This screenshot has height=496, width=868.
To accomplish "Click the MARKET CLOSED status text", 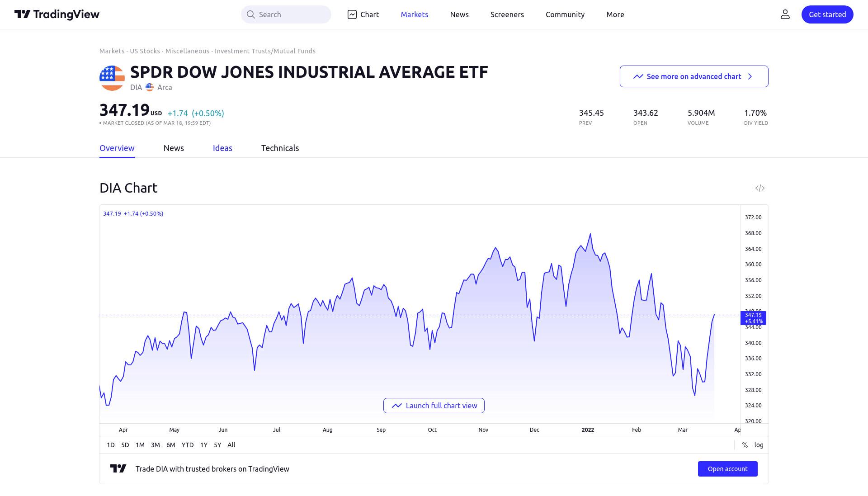I will 155,123.
